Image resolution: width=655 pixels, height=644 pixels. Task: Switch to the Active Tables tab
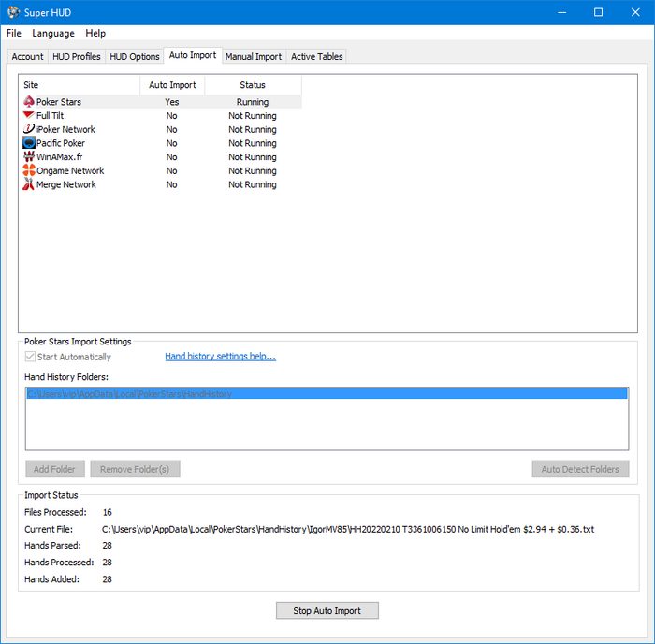[316, 56]
